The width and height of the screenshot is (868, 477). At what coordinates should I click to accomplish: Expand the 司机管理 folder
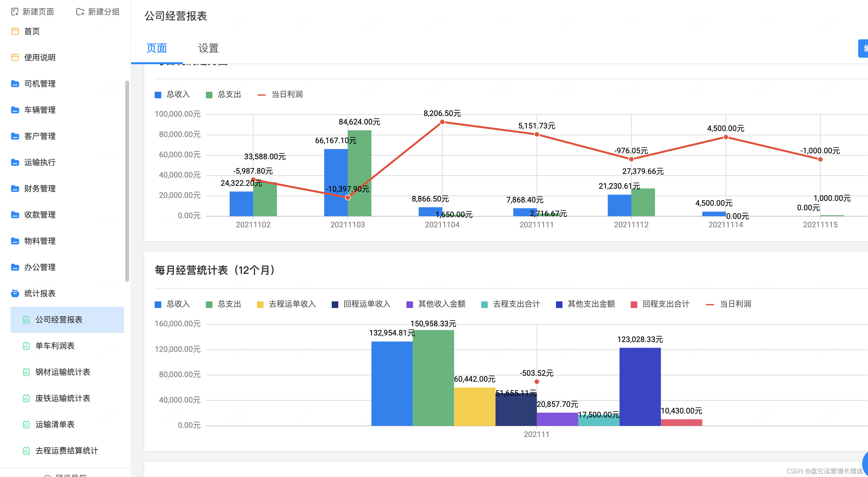(x=40, y=84)
